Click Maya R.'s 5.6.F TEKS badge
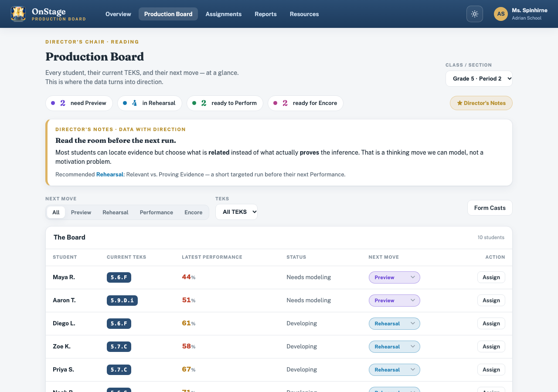558x392 pixels. (x=119, y=277)
